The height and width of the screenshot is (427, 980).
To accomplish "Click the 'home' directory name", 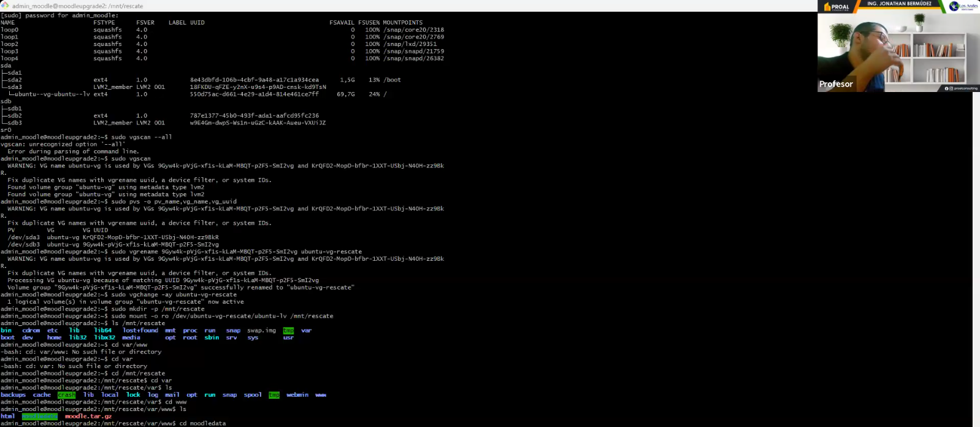I will (x=55, y=337).
